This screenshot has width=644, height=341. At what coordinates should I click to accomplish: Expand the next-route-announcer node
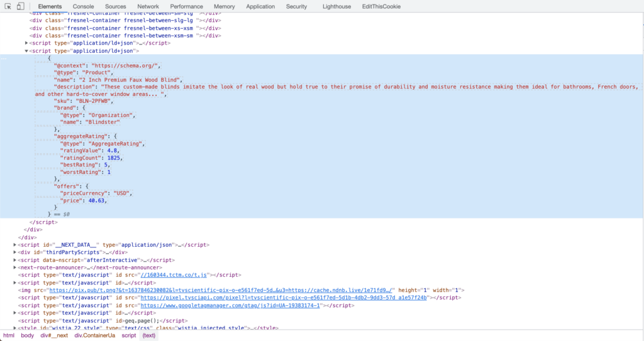(15, 268)
